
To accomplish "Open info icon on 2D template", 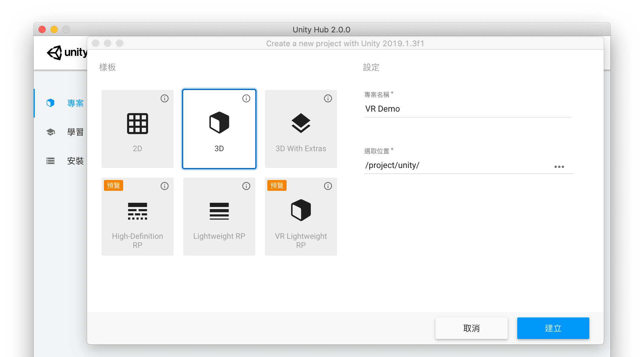I will point(165,98).
